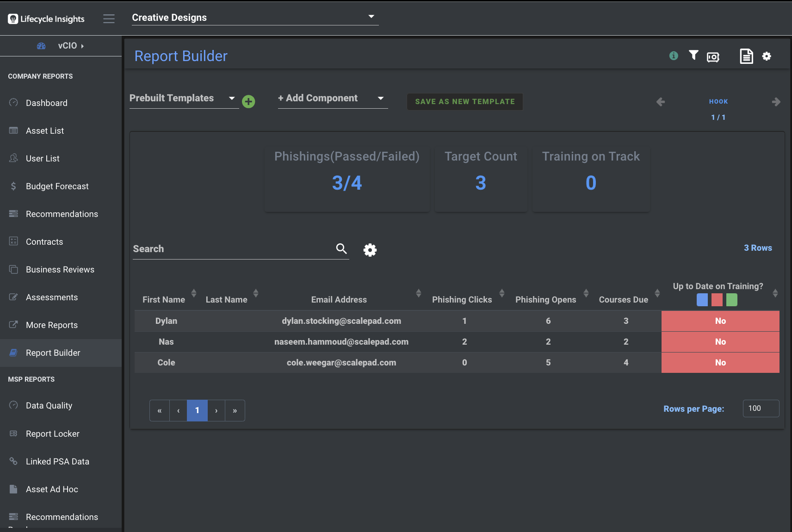This screenshot has height=532, width=792.
Task: Sort by Last Name using its sort arrows
Action: (256, 293)
